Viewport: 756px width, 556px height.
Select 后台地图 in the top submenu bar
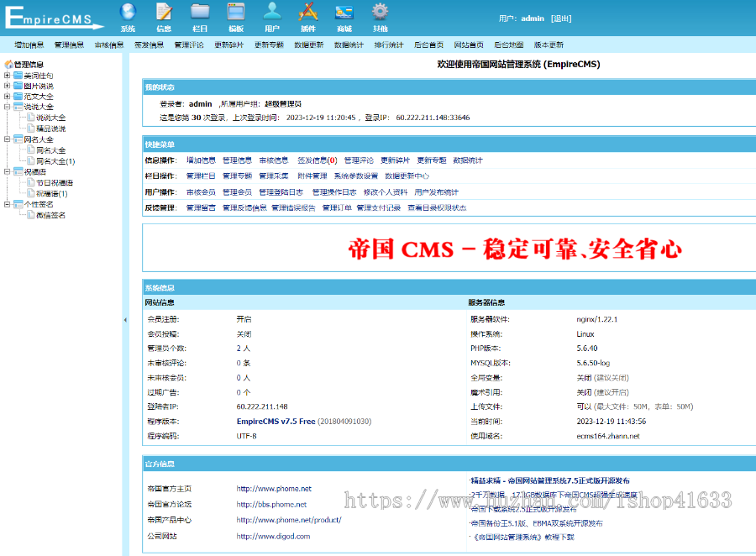pos(509,45)
